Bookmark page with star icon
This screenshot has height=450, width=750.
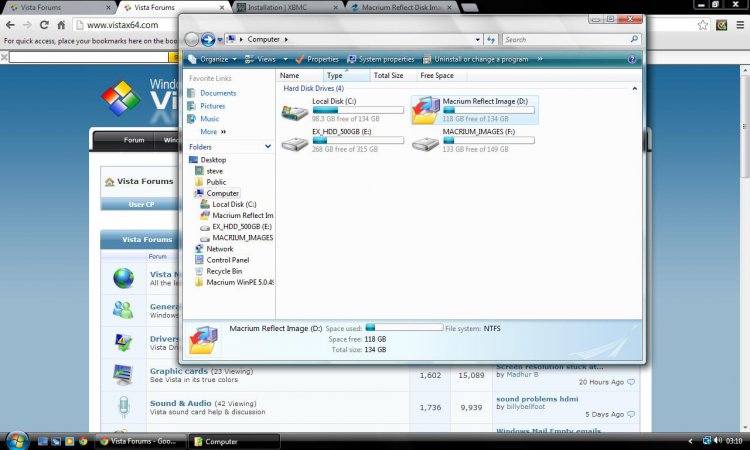pos(702,25)
